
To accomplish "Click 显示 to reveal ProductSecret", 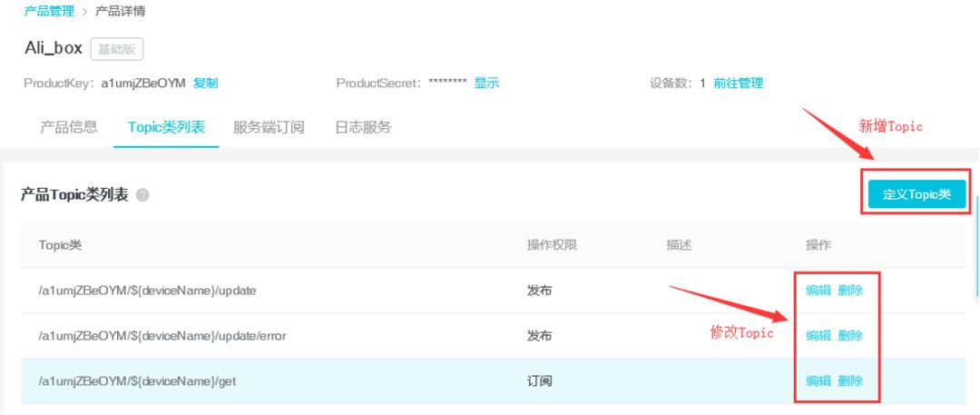I will coord(486,83).
